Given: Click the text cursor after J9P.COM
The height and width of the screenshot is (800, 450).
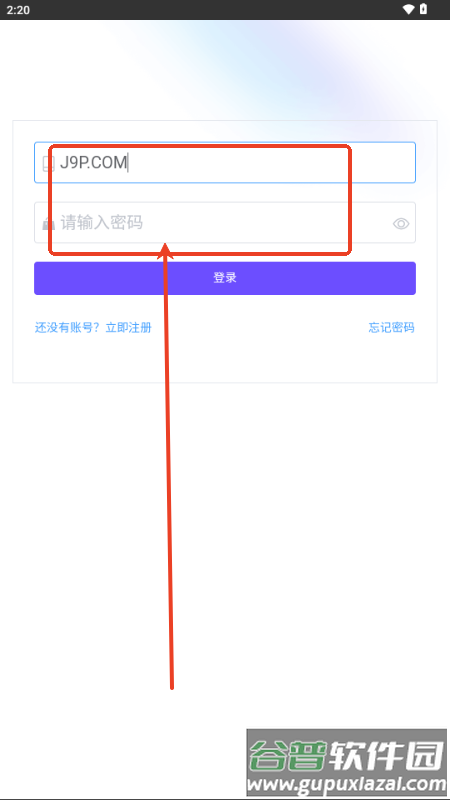Looking at the screenshot, I should pos(128,163).
